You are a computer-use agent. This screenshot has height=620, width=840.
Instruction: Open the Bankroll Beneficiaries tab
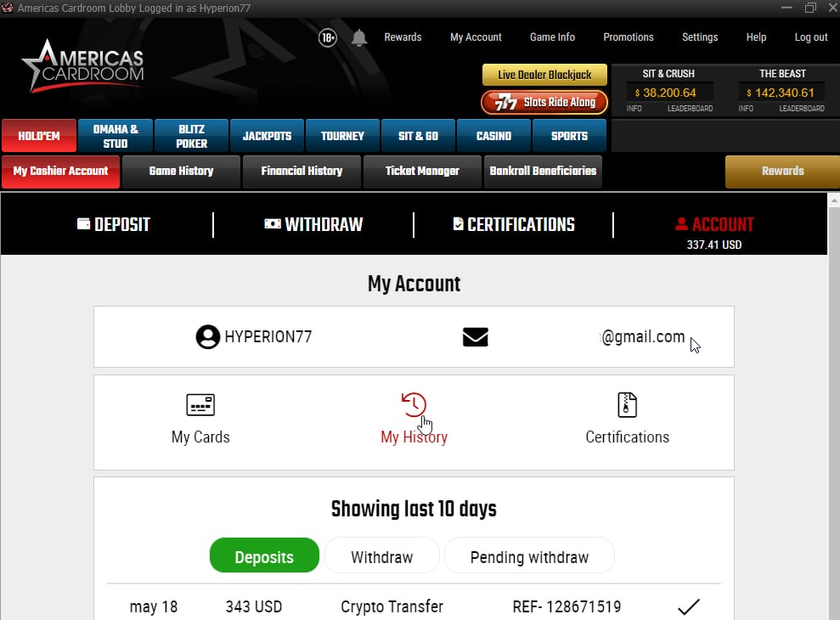coord(543,171)
